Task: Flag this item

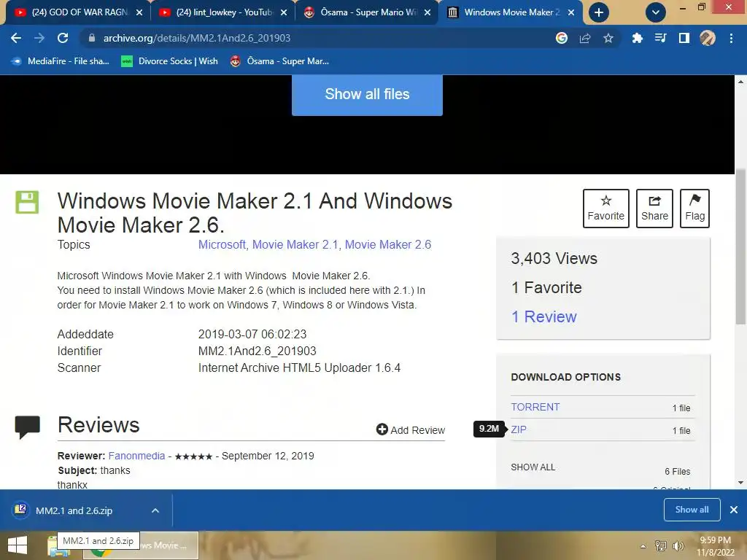Action: 694,209
